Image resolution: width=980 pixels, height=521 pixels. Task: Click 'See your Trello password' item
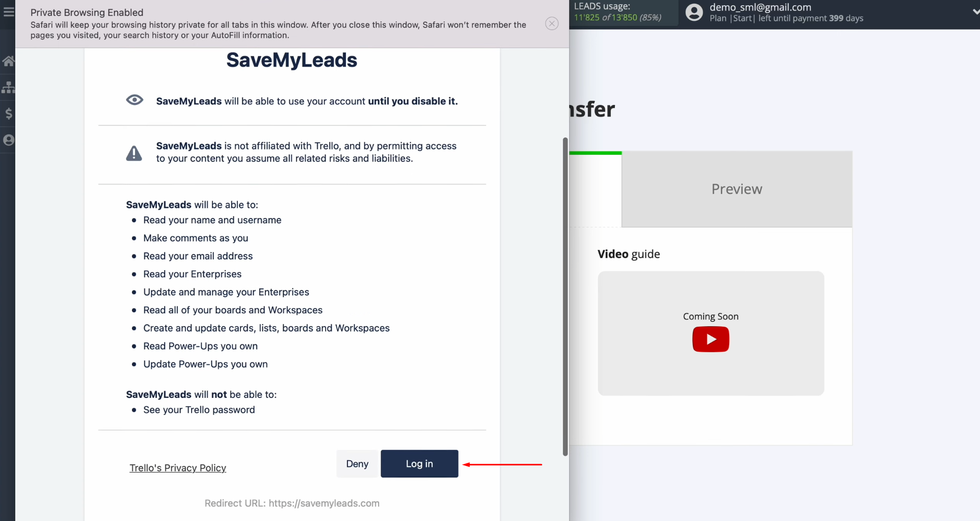(x=199, y=409)
